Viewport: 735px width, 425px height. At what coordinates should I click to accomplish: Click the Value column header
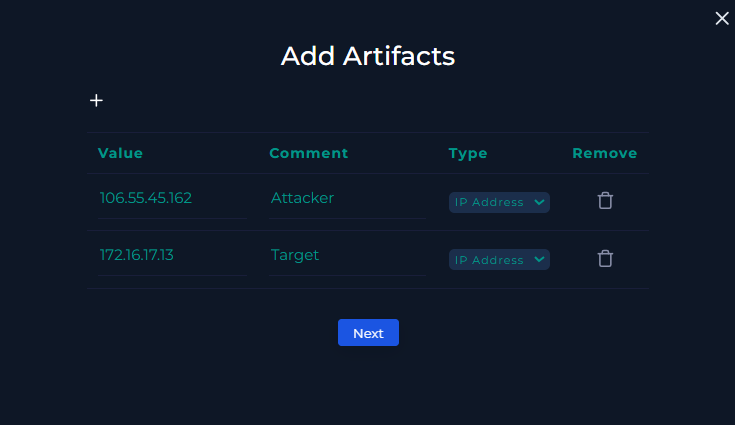(x=120, y=153)
